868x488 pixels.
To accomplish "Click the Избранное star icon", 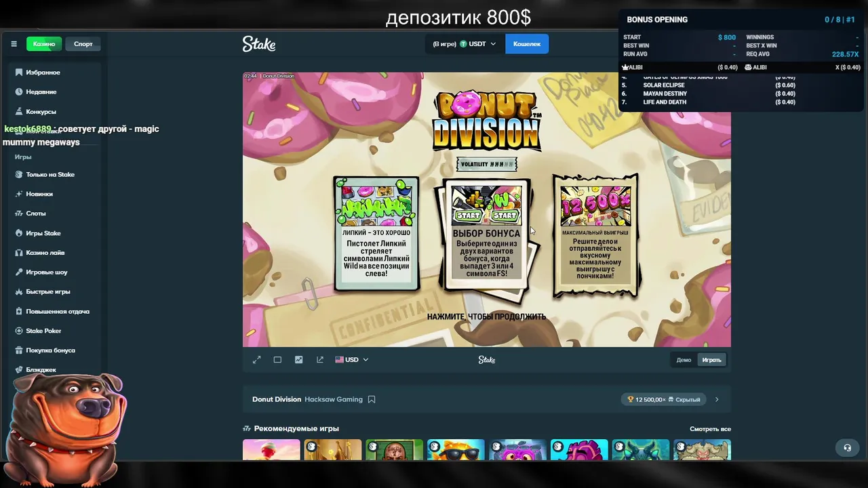I will coord(20,73).
